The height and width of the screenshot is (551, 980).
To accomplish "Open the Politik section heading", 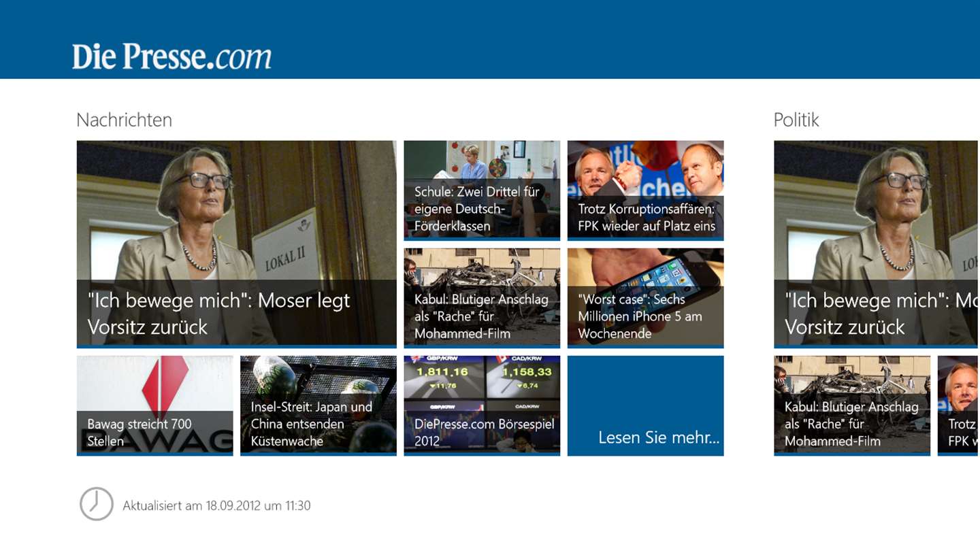I will click(796, 120).
